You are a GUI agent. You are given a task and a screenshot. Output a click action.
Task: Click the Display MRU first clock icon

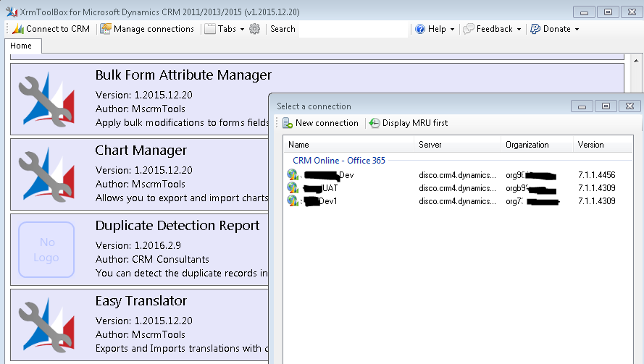(375, 123)
